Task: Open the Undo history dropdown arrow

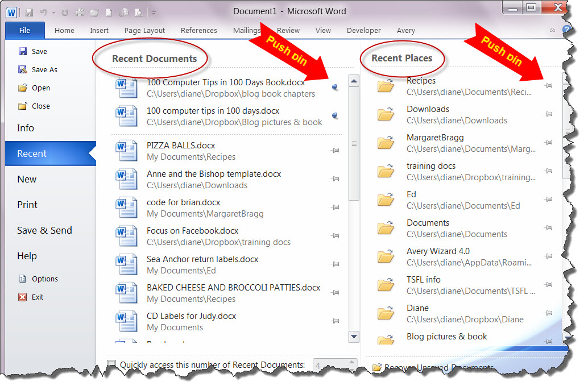Action: click(x=53, y=12)
